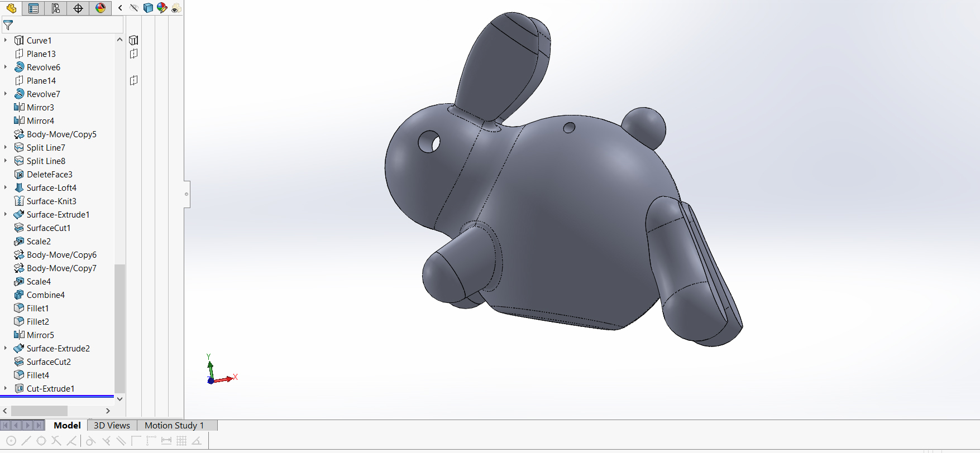Toggle the Center Points snap
This screenshot has height=453, width=980.
pos(11,441)
